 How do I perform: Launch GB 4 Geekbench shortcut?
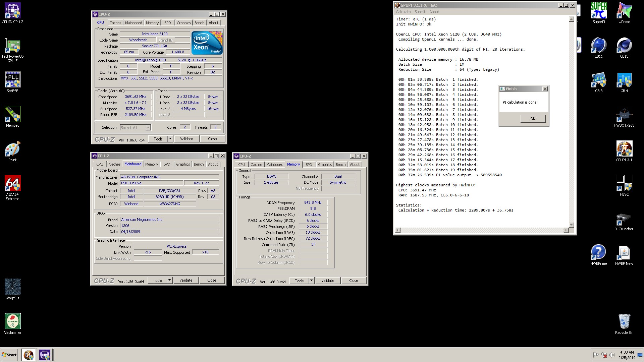click(624, 82)
